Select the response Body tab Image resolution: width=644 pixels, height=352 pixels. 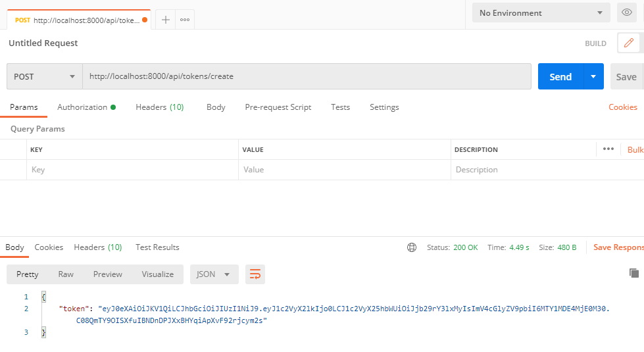point(14,247)
